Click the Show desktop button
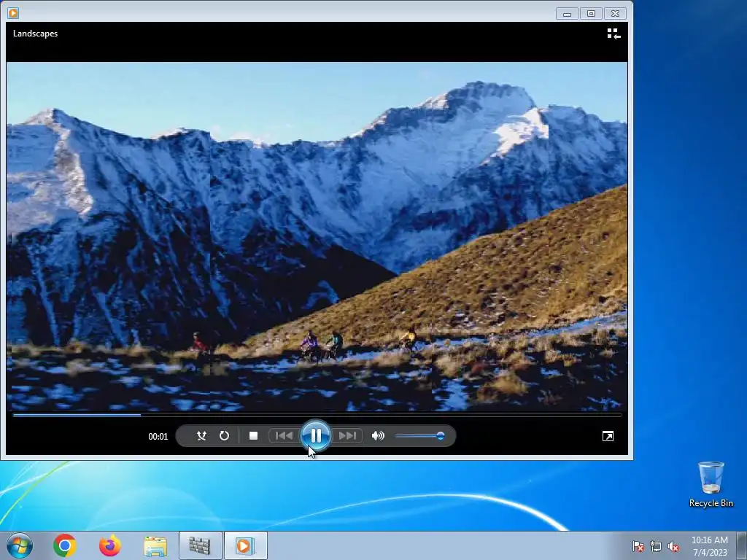The width and height of the screenshot is (747, 560). coord(742,545)
